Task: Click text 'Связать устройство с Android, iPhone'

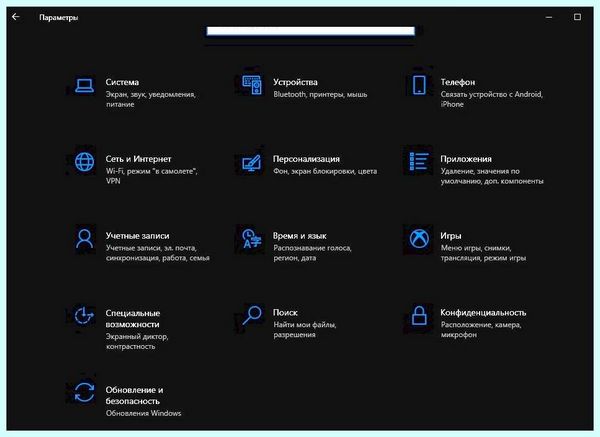Action: [x=491, y=99]
